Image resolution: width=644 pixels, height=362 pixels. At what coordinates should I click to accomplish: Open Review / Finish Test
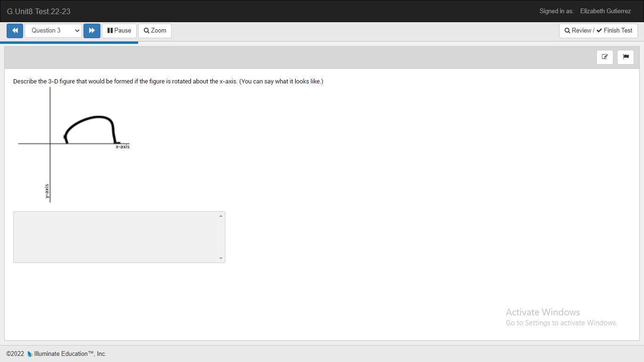coord(598,31)
